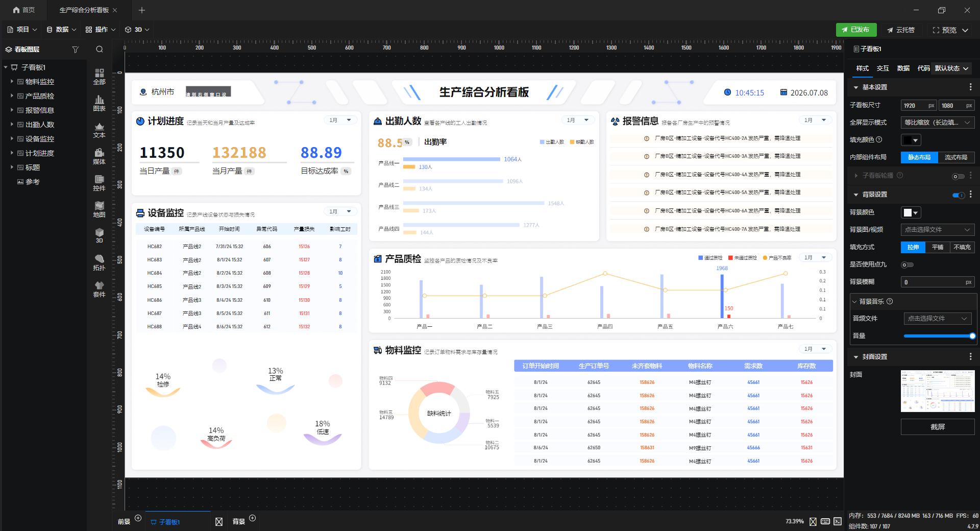Select the 文本 text component icon
The height and width of the screenshot is (531, 980).
(99, 130)
